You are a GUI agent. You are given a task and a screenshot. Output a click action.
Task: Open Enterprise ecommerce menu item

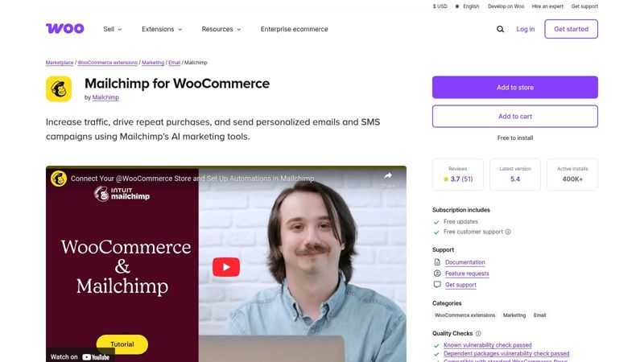coord(294,29)
